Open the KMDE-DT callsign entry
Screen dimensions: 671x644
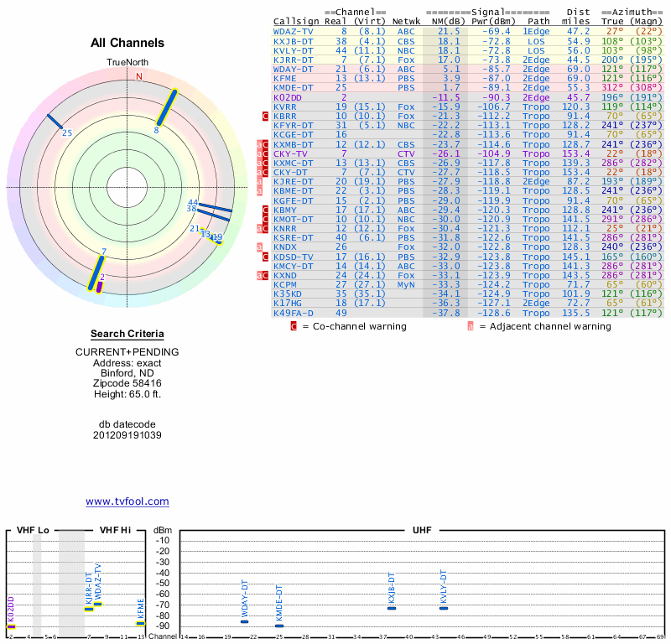pyautogui.click(x=293, y=87)
